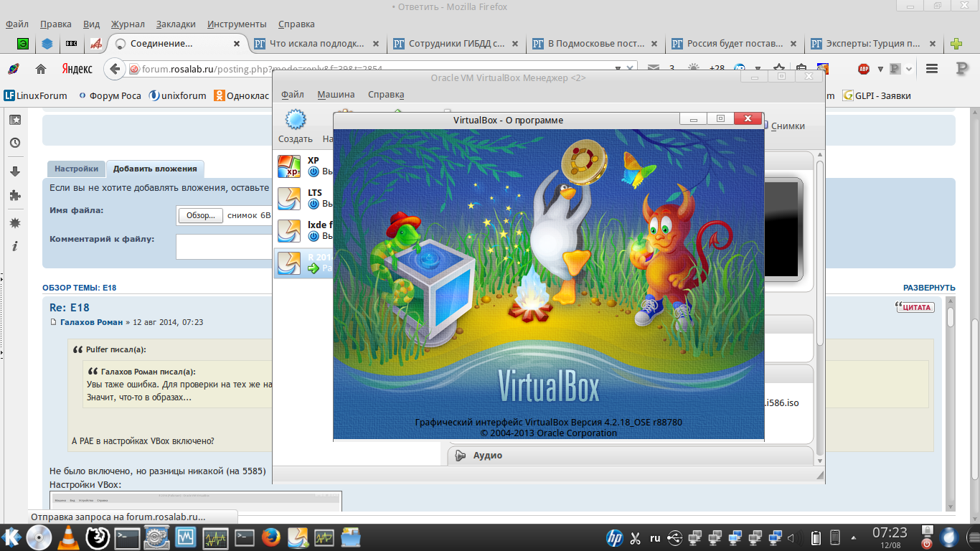Open a new Firefox tab with plus
This screenshot has height=551, width=980.
coord(956,44)
